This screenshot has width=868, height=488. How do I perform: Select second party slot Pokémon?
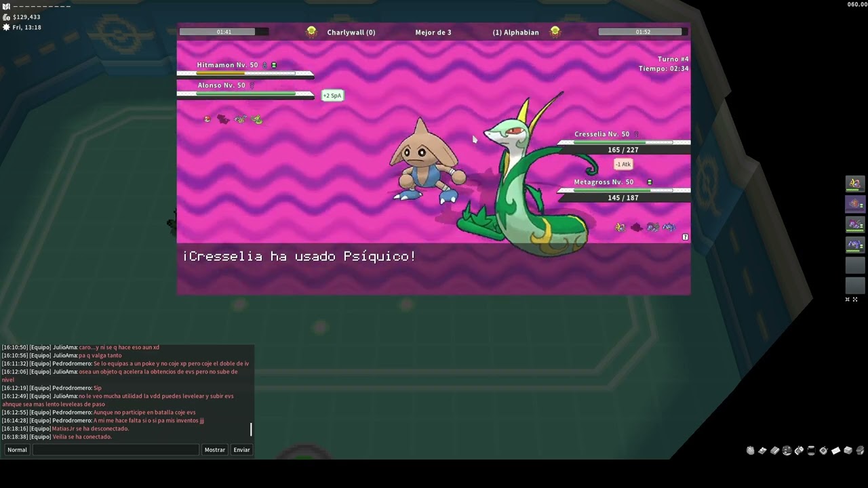pyautogui.click(x=854, y=203)
